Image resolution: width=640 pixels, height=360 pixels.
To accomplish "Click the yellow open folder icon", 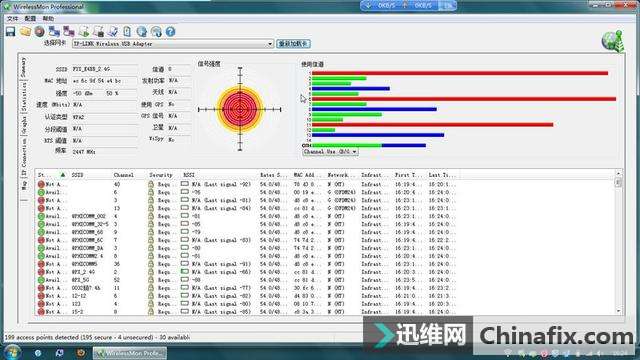I will (25, 31).
